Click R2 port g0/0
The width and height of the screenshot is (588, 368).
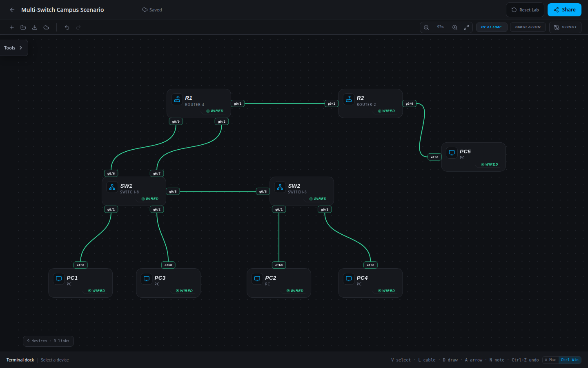pos(410,104)
